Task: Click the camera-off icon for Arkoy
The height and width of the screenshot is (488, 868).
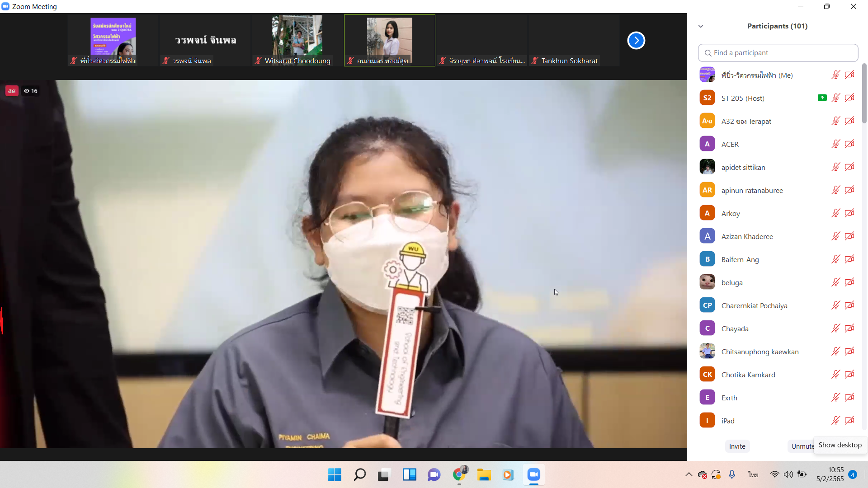Action: click(849, 213)
